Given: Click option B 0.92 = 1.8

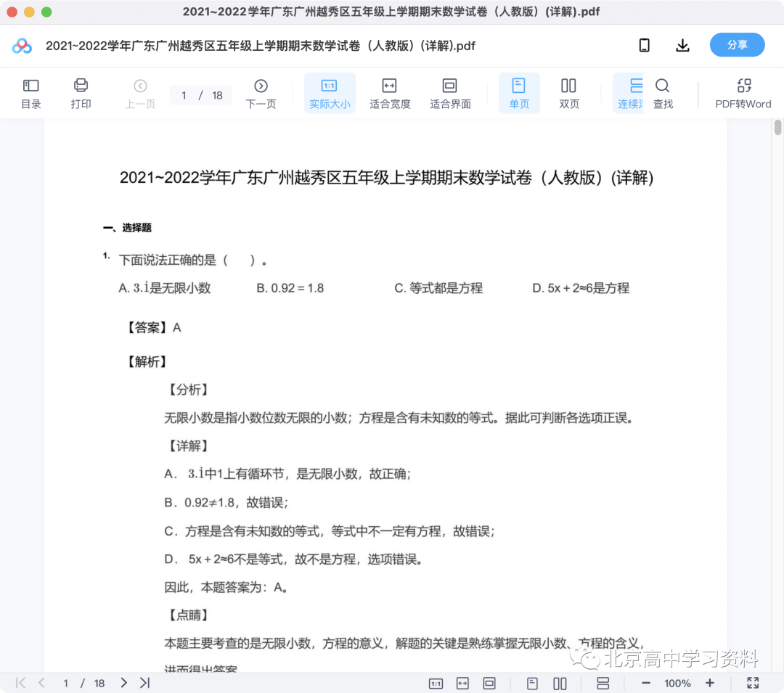Looking at the screenshot, I should pyautogui.click(x=290, y=288).
